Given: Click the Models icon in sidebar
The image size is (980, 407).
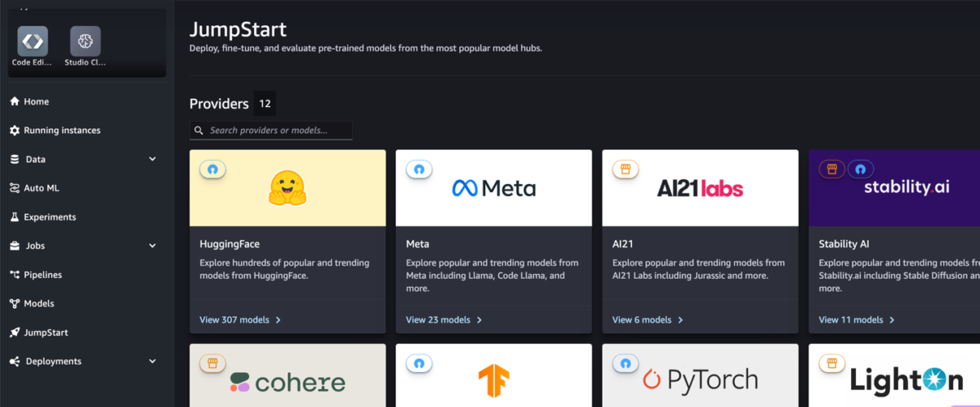Looking at the screenshot, I should [x=14, y=303].
